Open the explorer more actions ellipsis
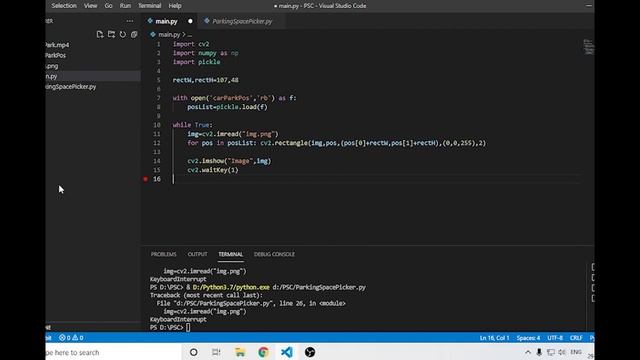The height and width of the screenshot is (360, 640). click(130, 21)
